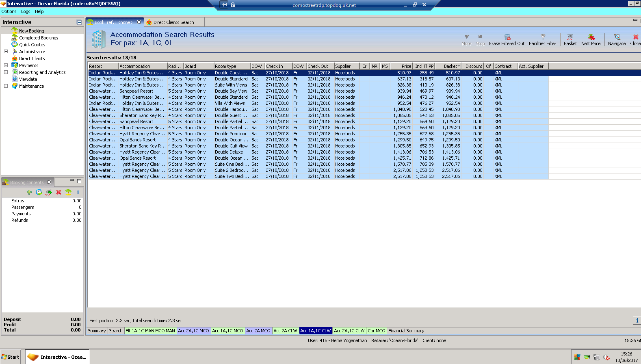The height and width of the screenshot is (364, 641).
Task: Click green plus icon in Booking contents
Action: [29, 192]
